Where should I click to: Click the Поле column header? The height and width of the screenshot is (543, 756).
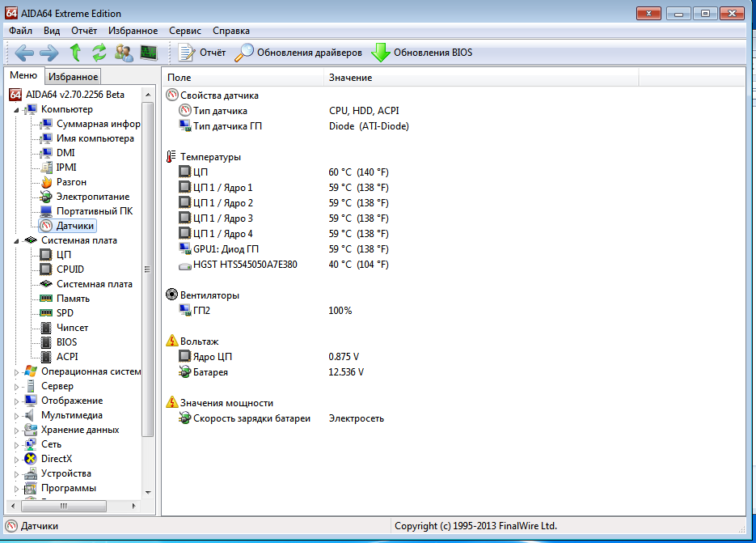tap(243, 77)
